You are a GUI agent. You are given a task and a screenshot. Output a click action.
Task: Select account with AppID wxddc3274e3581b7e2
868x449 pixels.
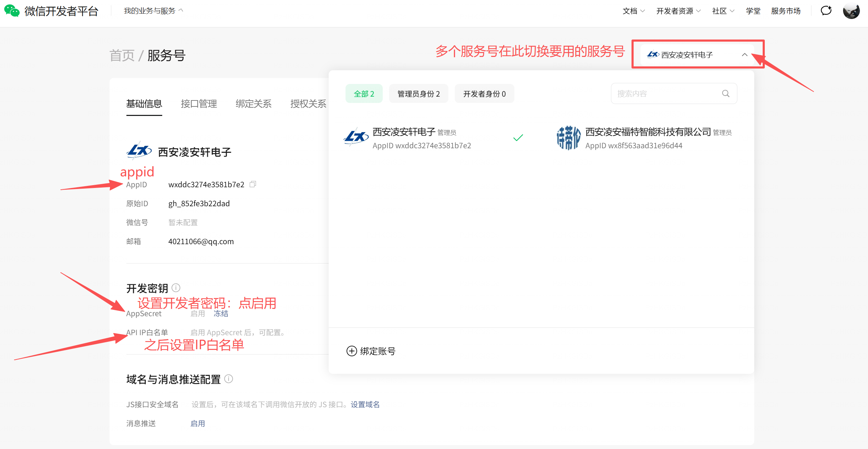[434, 138]
